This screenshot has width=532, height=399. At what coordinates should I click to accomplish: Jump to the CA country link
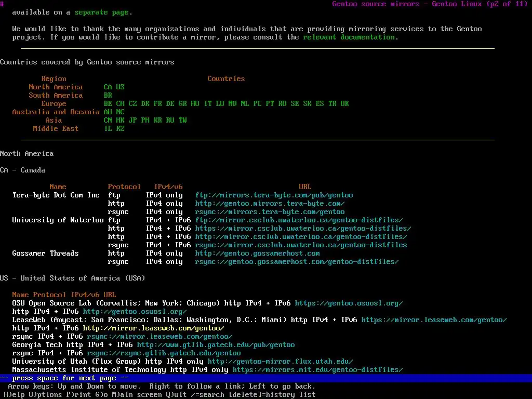(x=108, y=87)
